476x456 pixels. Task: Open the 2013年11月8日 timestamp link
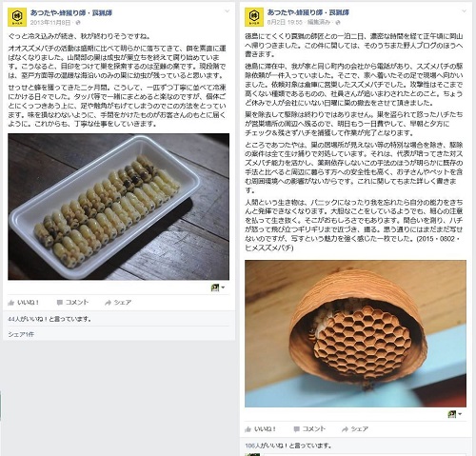(50, 23)
